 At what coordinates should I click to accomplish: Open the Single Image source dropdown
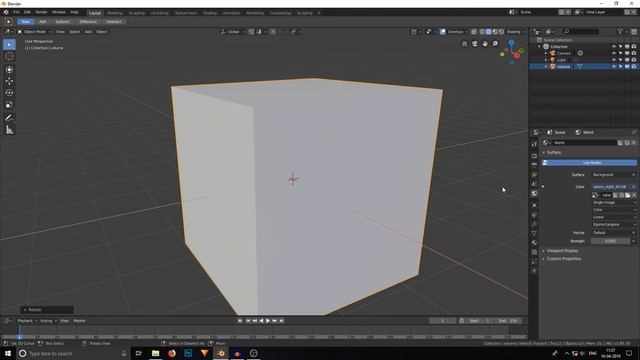coord(614,202)
